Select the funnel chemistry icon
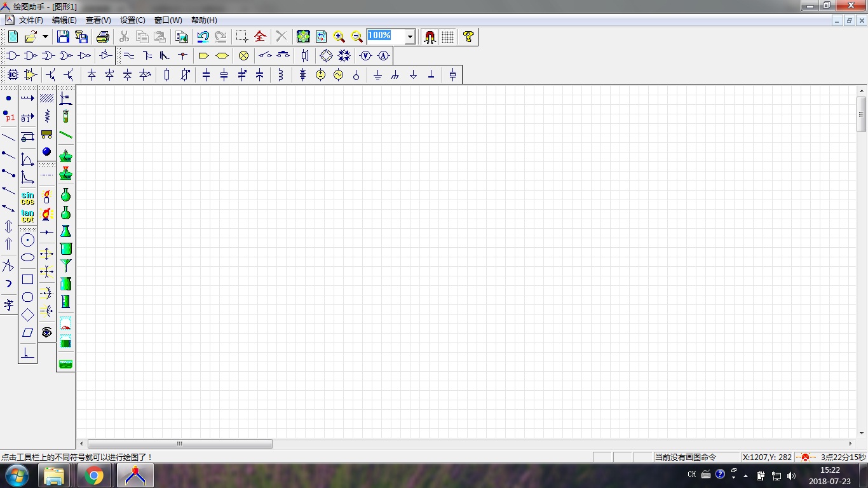Viewport: 868px width, 488px height. (x=65, y=266)
